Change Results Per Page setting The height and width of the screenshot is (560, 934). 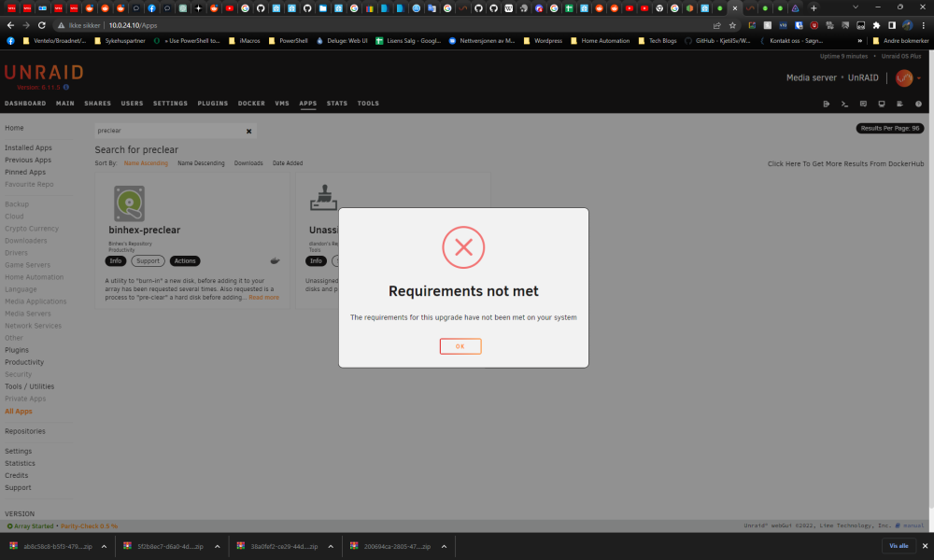point(889,128)
